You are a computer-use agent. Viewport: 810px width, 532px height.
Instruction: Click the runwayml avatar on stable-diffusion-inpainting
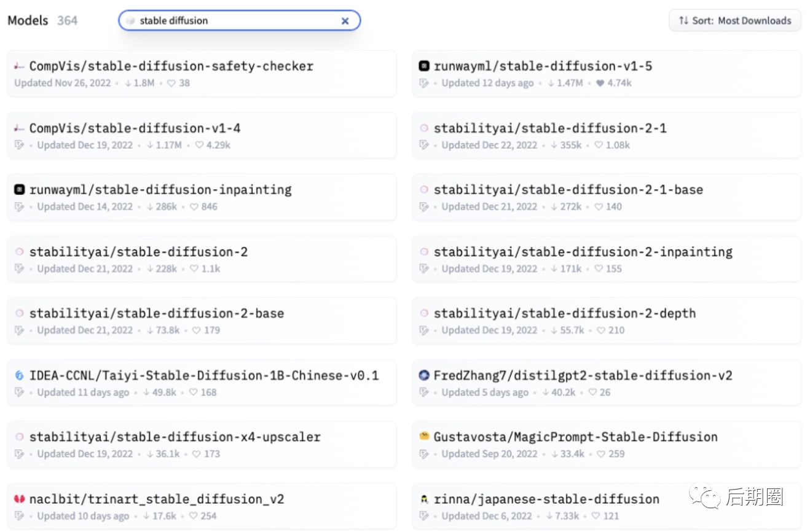(19, 190)
